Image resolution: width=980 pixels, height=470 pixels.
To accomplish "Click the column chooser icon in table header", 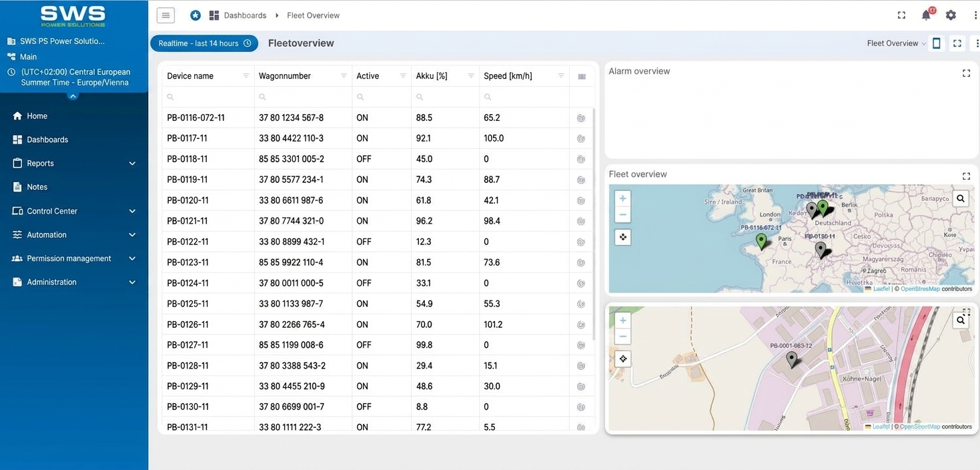I will 582,77.
